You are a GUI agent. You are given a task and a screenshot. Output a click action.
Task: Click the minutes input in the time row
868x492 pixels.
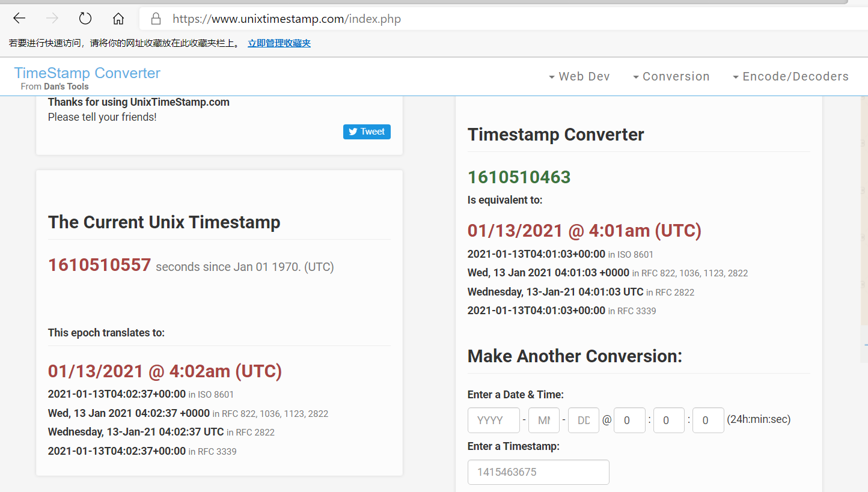pos(669,421)
